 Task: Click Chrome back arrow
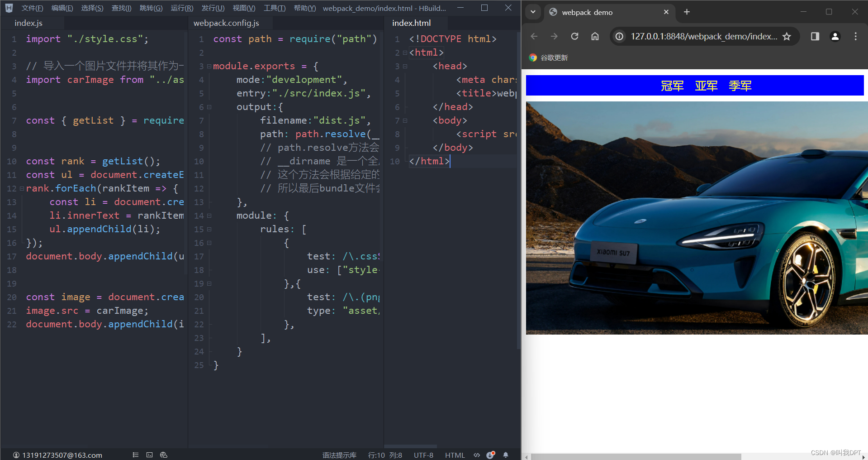point(534,36)
